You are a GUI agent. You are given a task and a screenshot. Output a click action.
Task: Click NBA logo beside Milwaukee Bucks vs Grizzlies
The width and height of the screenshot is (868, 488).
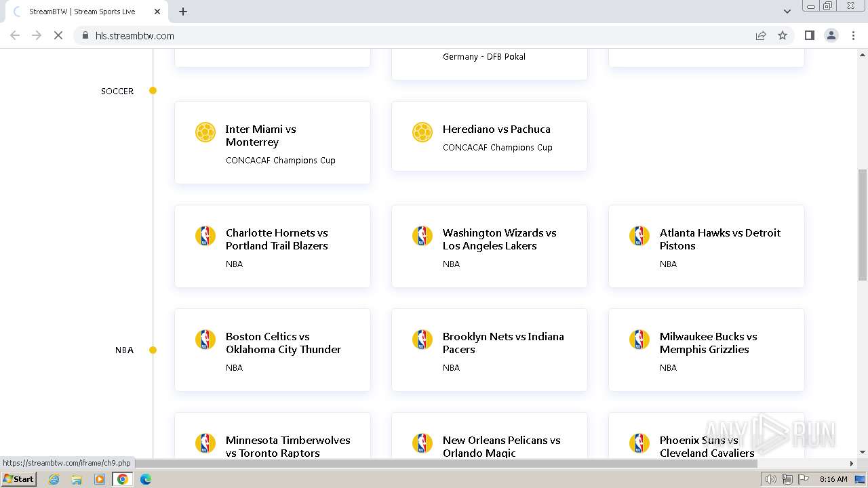[x=639, y=340]
